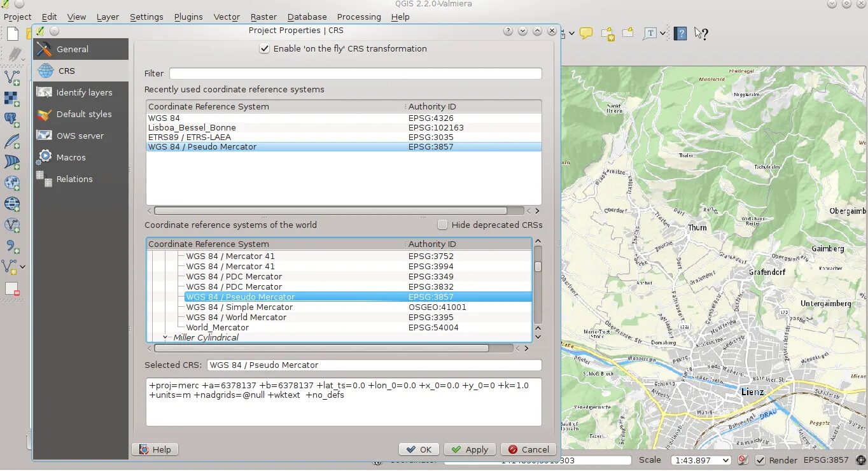This screenshot has height=471, width=868.
Task: Click inside the Filter input field
Action: (355, 73)
